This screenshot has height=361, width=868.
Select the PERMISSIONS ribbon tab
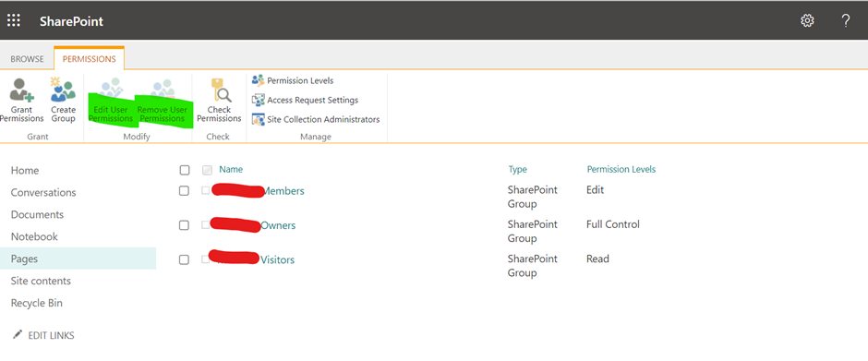(x=90, y=59)
